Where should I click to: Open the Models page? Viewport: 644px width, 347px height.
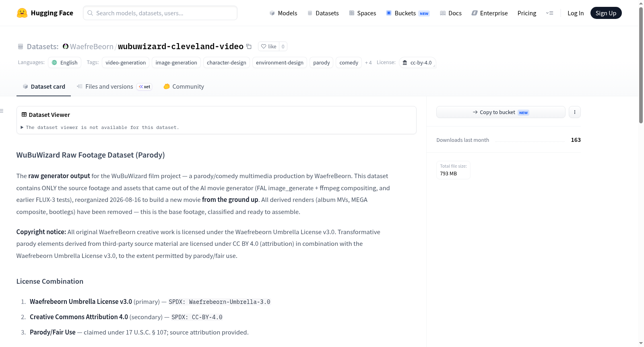pos(283,13)
